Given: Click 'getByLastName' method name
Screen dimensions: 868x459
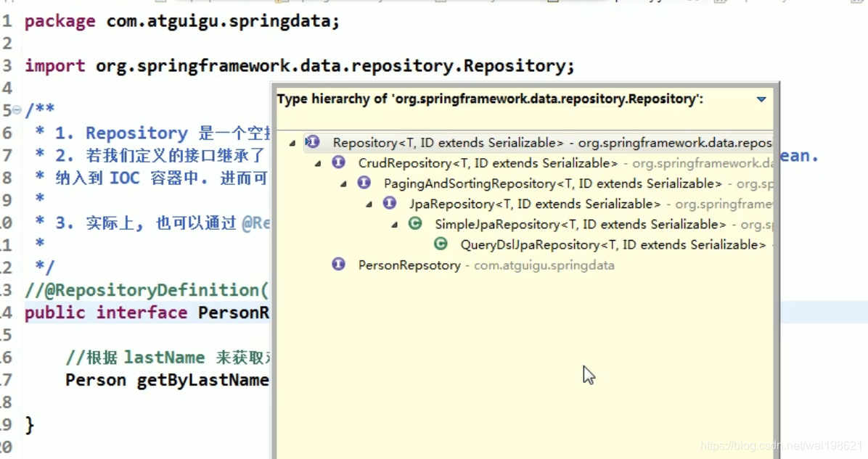Looking at the screenshot, I should pos(202,381).
